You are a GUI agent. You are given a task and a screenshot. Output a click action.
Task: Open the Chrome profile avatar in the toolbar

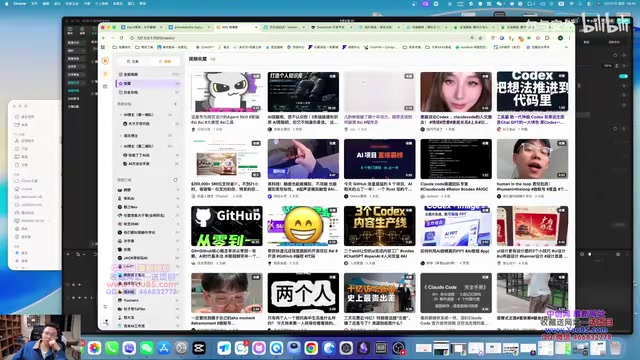[560, 38]
